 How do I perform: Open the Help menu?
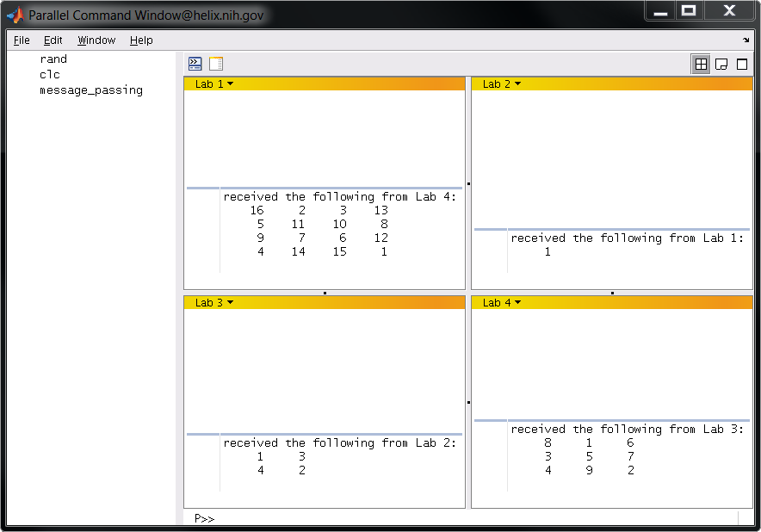click(140, 40)
